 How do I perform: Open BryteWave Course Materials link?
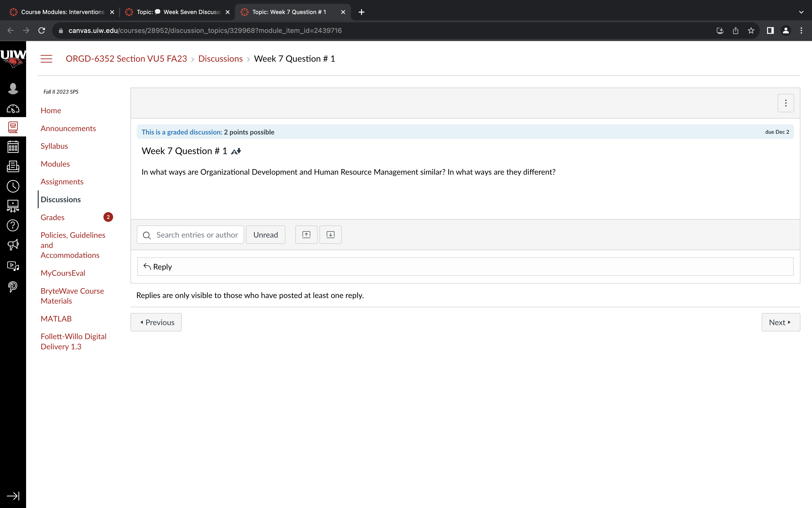coord(72,296)
